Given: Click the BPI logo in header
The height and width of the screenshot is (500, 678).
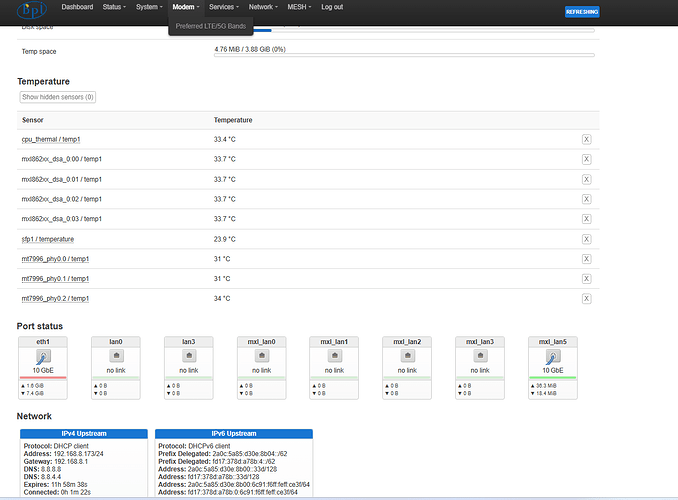Looking at the screenshot, I should pyautogui.click(x=32, y=8).
